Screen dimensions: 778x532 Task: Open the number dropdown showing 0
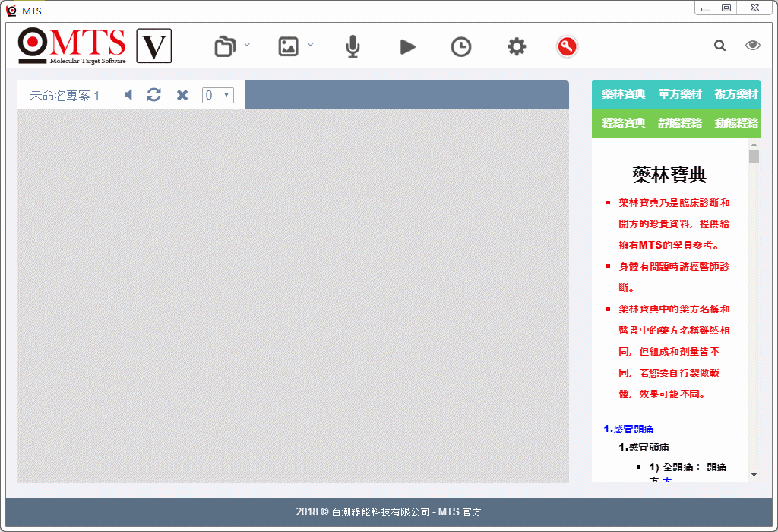tap(217, 95)
